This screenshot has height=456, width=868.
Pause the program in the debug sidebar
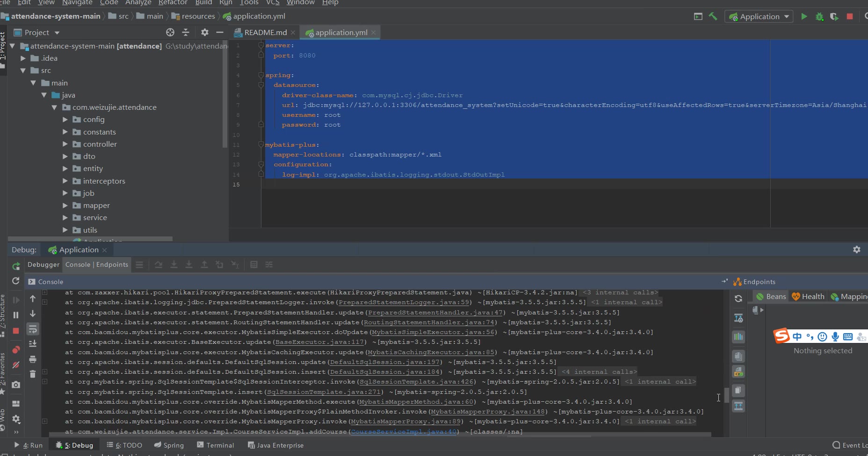point(16,315)
